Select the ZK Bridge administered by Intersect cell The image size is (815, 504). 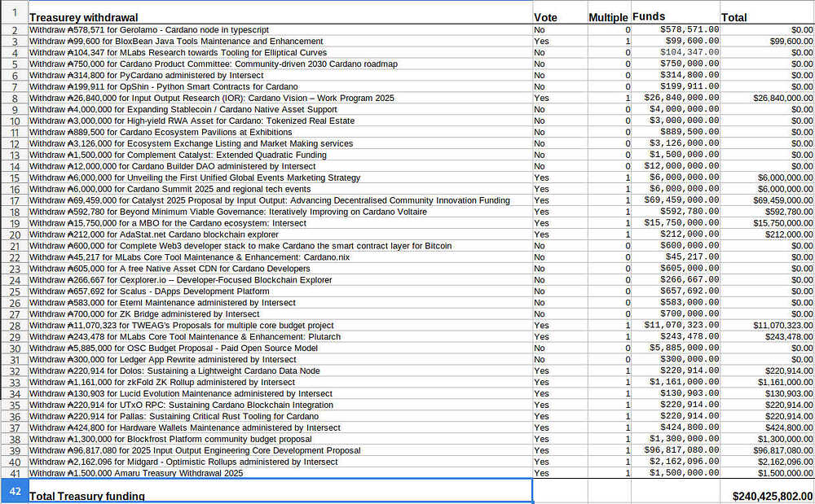pos(280,314)
